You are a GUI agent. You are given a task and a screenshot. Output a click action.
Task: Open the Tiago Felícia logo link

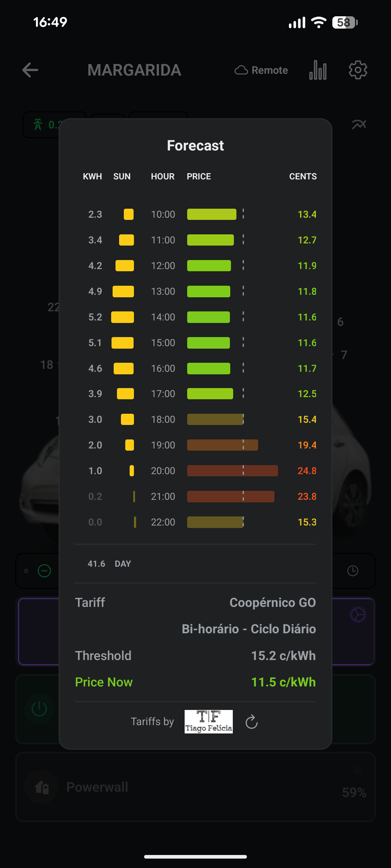pos(209,722)
